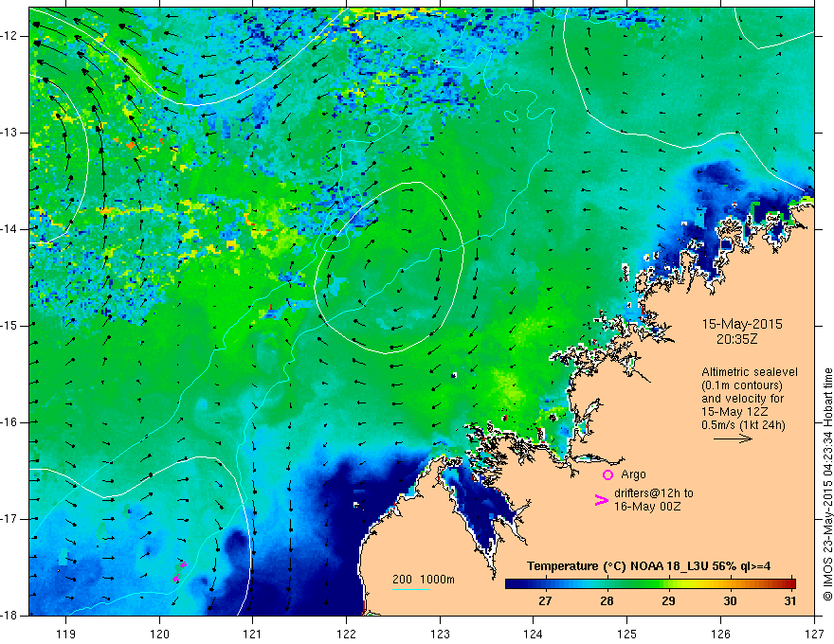834x644 pixels.
Task: Click the cyan 200 1000m isobath legend line
Action: tap(411, 589)
